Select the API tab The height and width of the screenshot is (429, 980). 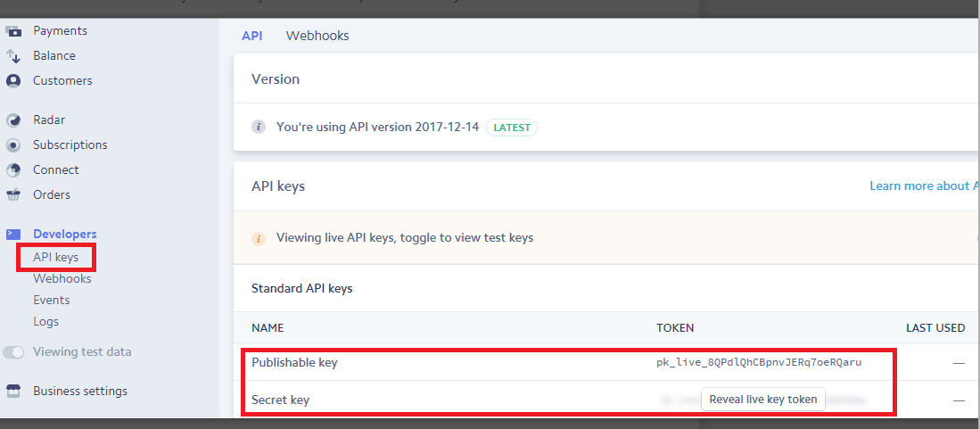click(251, 36)
